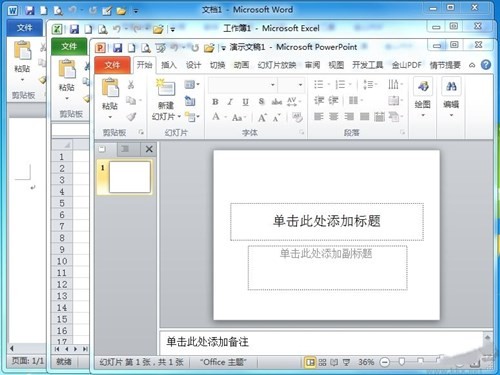Open the Line Spacing dropdown
This screenshot has height=375, width=500.
coord(370,84)
